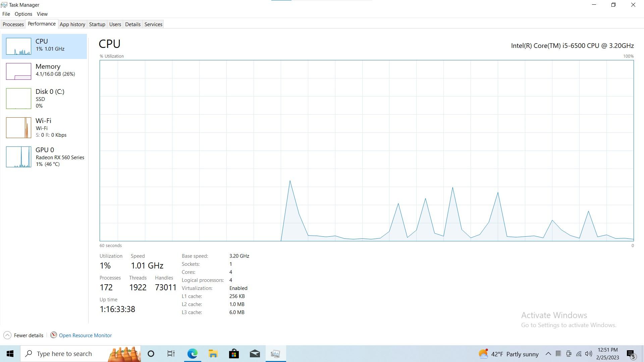Click the processor name i5-6500 label

pos(572,46)
